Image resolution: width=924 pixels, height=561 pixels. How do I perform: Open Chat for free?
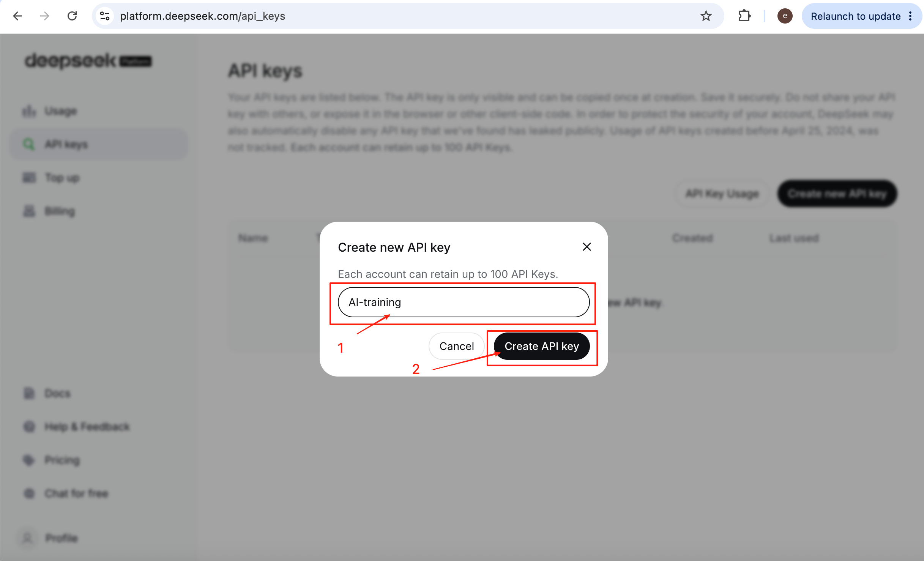[99, 493]
